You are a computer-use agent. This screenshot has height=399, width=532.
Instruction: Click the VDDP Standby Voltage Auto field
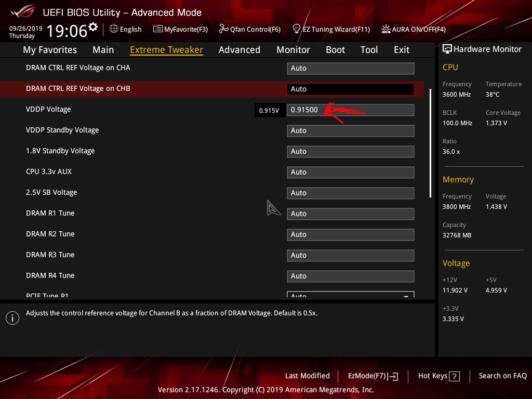pos(351,130)
